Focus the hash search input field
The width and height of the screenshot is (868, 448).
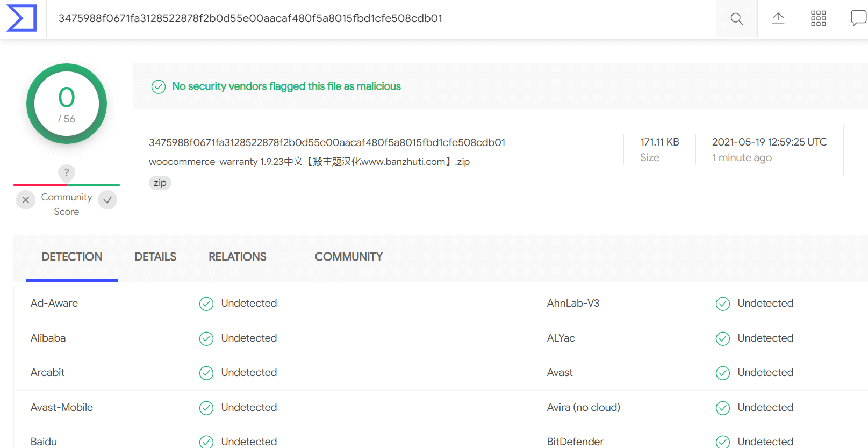[x=381, y=19]
